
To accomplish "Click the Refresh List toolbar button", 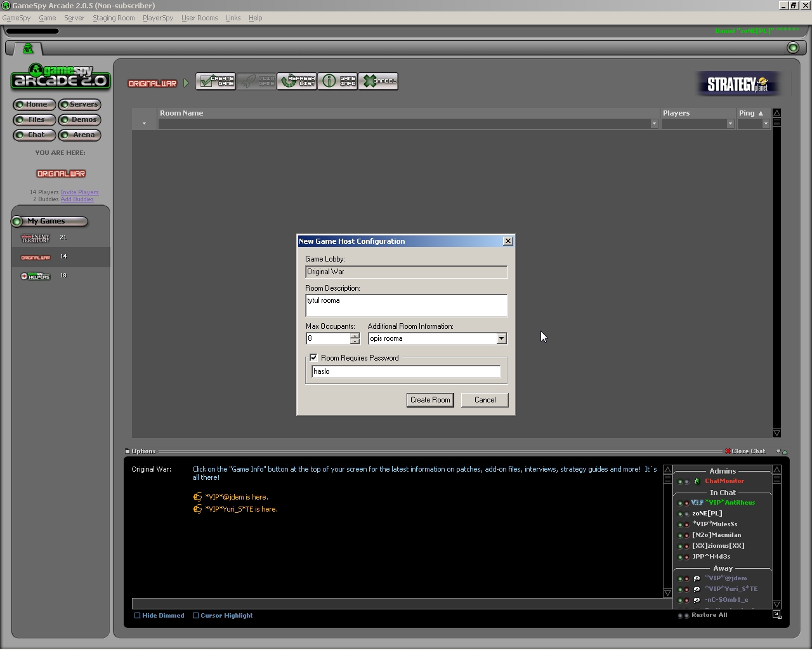I will [x=297, y=81].
